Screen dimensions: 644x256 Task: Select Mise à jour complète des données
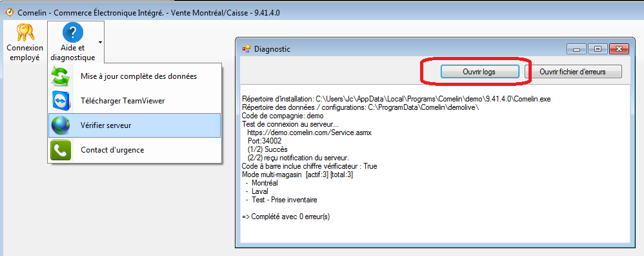[135, 76]
